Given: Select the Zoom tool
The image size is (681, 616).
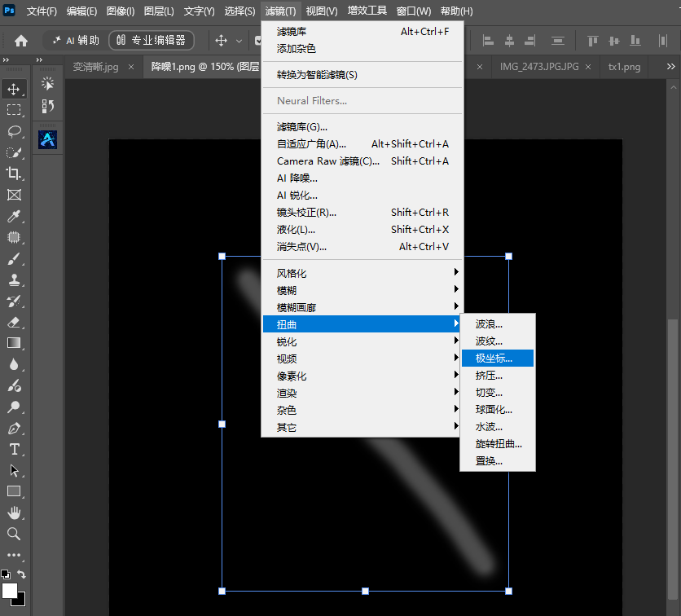Looking at the screenshot, I should click(14, 534).
